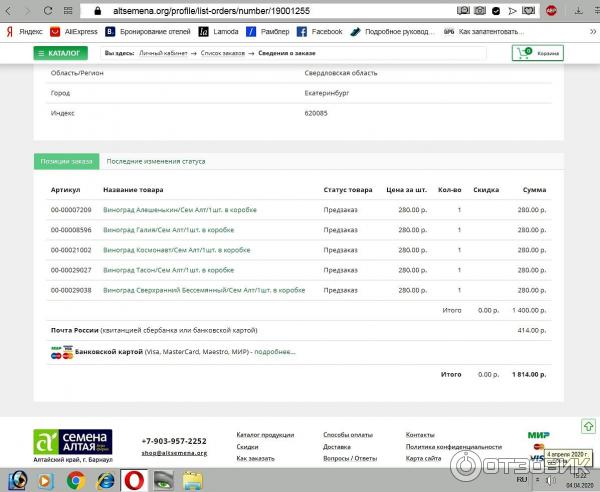The width and height of the screenshot is (600, 492).
Task: Click Виноград Сверхранний Бессемянный link
Action: click(x=203, y=290)
